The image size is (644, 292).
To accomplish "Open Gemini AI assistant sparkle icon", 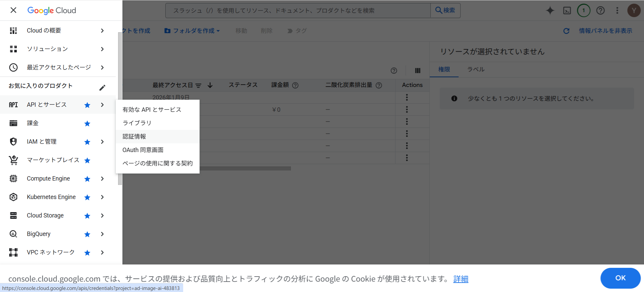I will pyautogui.click(x=550, y=10).
